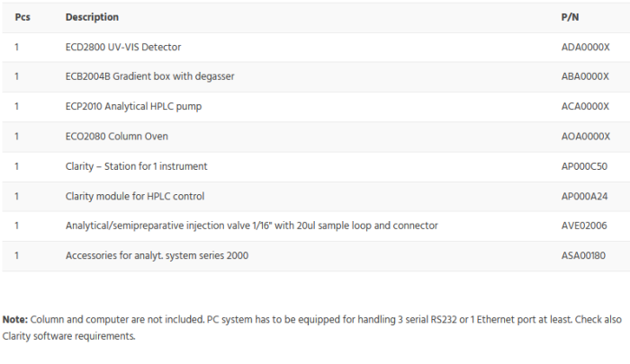The height and width of the screenshot is (364, 630).
Task: Click the P/N column header
Action: coord(571,17)
